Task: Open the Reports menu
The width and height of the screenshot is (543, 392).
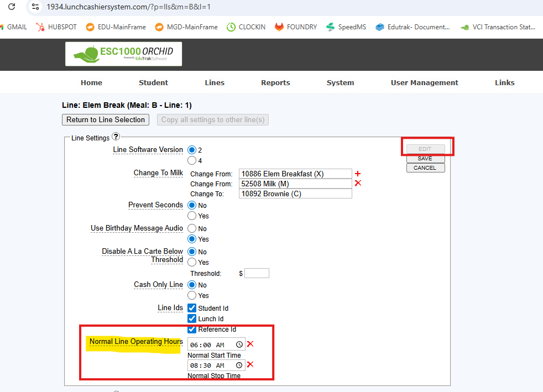Action: 275,82
